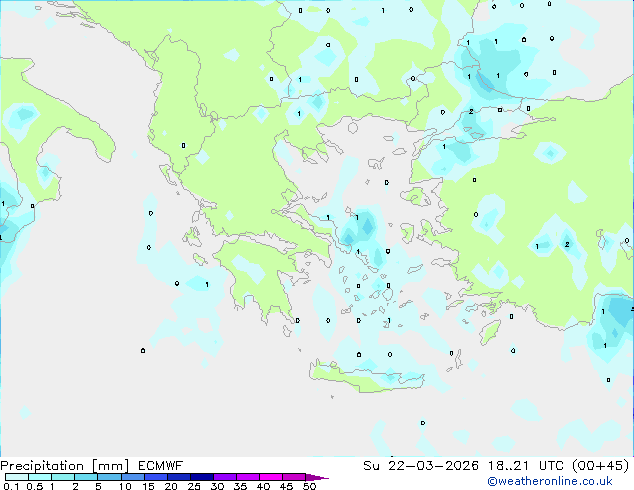Click the "(00+45)" forecast offset text
Screen dimensions: 634x490
pyautogui.click(x=601, y=466)
